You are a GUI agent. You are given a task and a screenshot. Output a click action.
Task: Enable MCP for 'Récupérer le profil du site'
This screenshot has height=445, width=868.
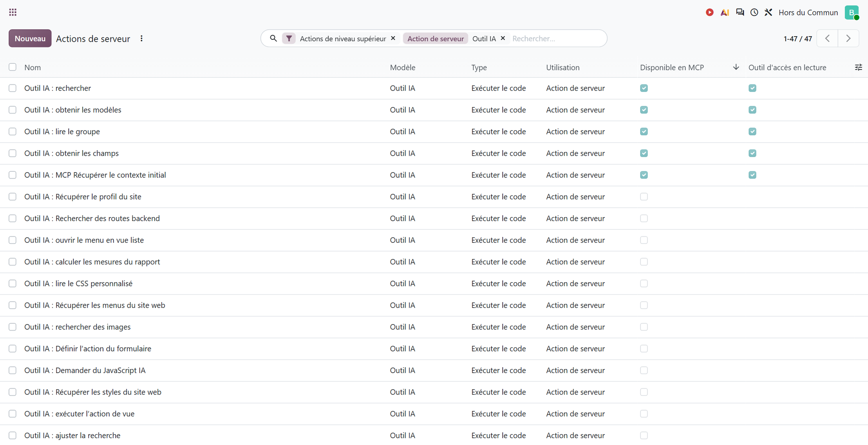[x=644, y=197]
